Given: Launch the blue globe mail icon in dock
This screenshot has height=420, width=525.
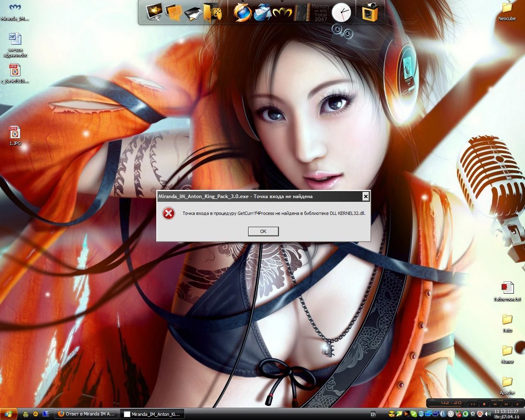Looking at the screenshot, I should (x=262, y=12).
